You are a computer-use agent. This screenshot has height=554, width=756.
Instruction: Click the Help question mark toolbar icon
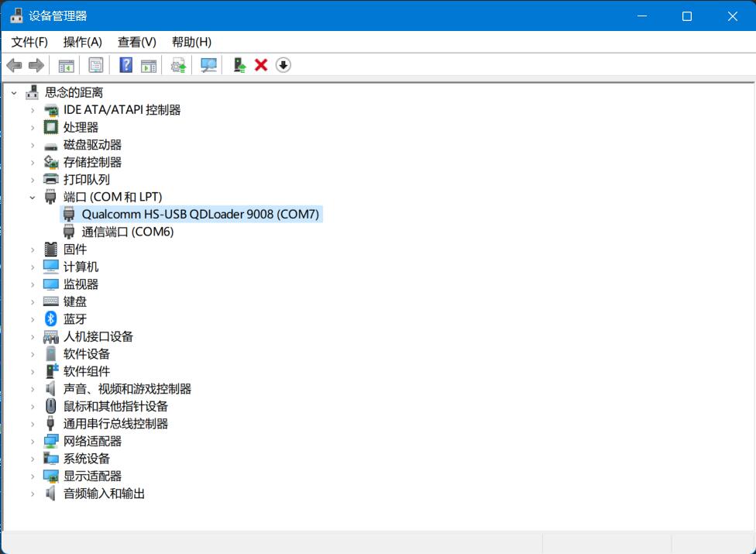tap(125, 65)
